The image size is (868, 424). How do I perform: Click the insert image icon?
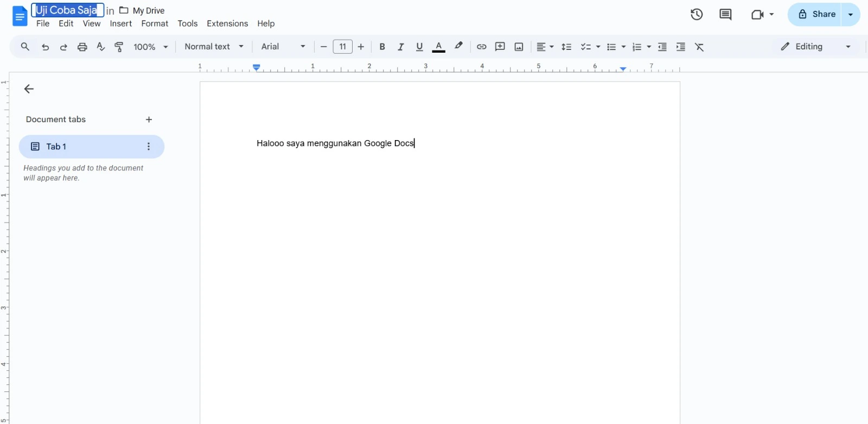[x=519, y=47]
